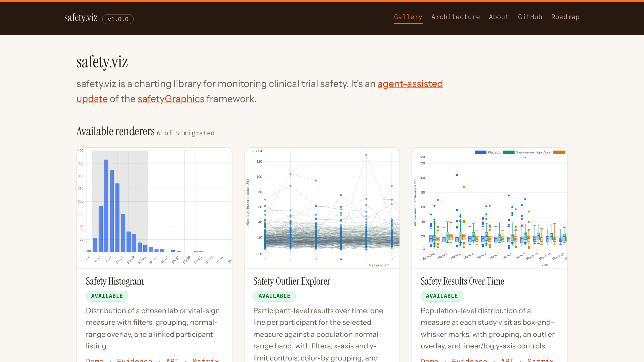
Task: Click the AVAILABLE badge under Safety Outlier Explorer
Action: click(x=274, y=296)
